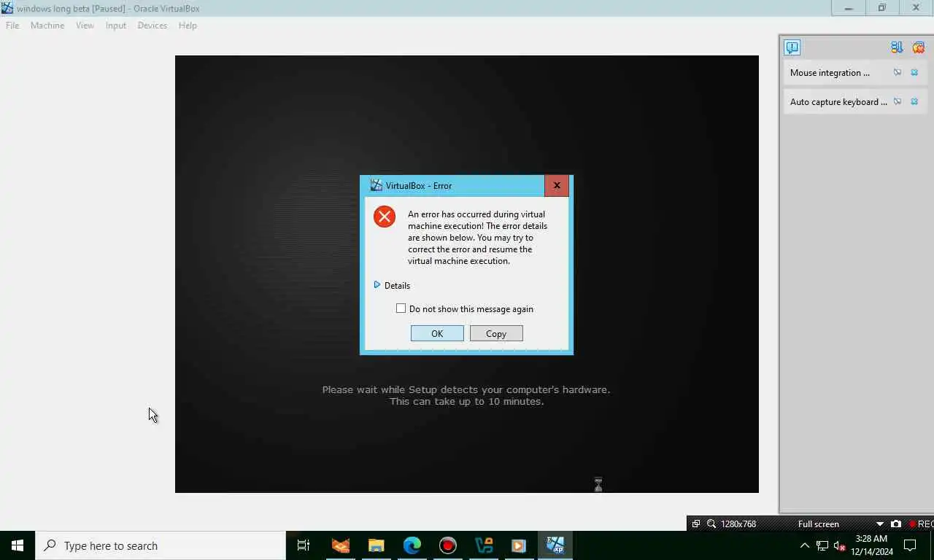Click the Mouse integration notification text
Screen dimensions: 934x560
tap(830, 73)
